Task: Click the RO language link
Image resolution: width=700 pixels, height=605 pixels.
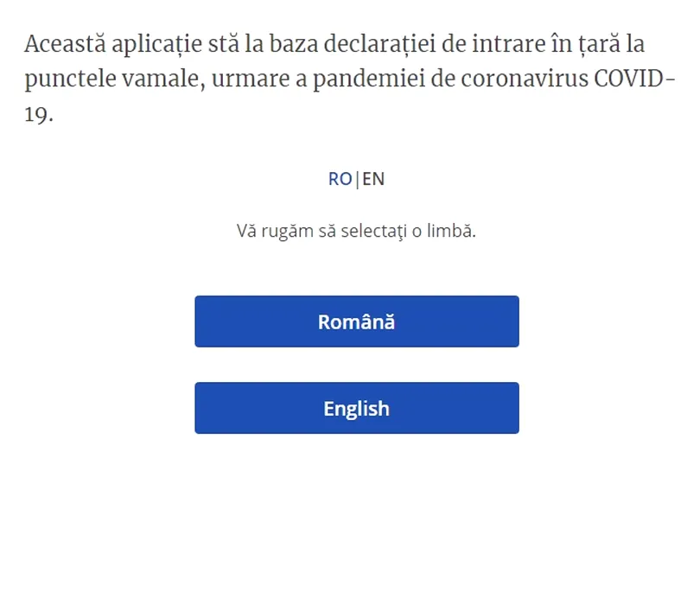Action: [x=340, y=179]
